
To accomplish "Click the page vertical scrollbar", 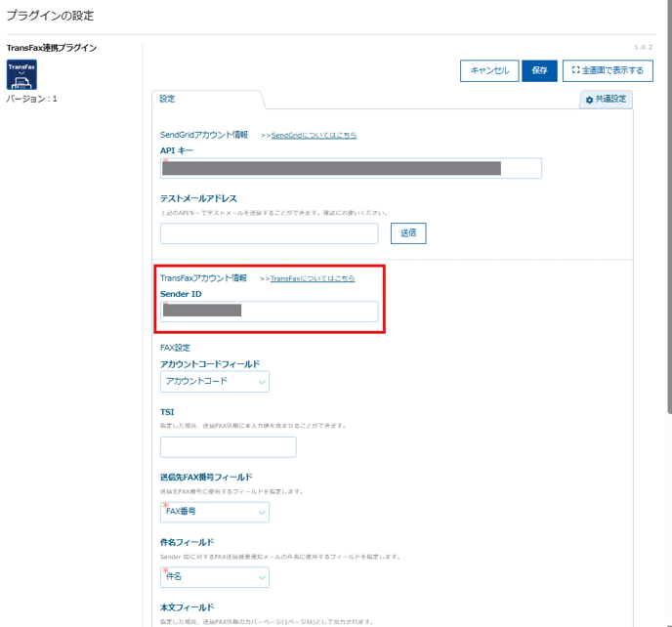I will point(669,206).
